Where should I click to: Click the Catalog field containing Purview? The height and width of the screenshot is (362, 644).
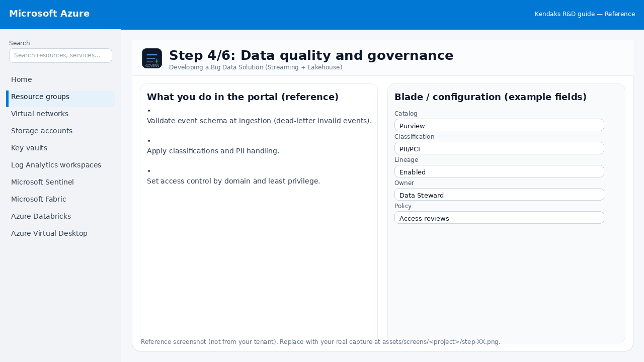(499, 125)
